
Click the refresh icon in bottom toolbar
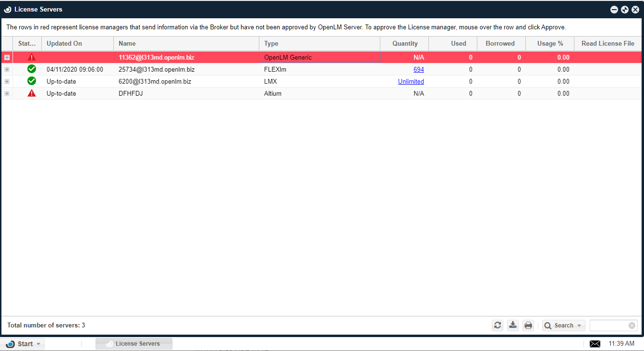498,326
